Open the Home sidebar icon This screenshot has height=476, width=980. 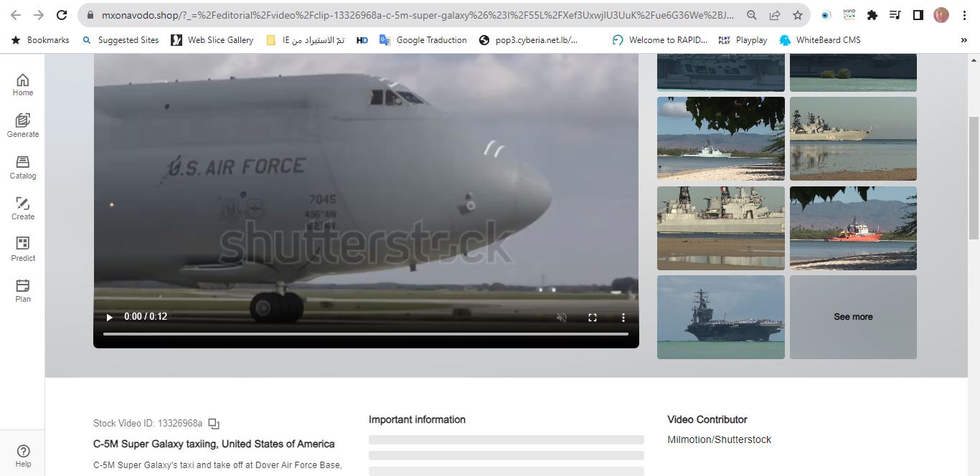point(22,84)
